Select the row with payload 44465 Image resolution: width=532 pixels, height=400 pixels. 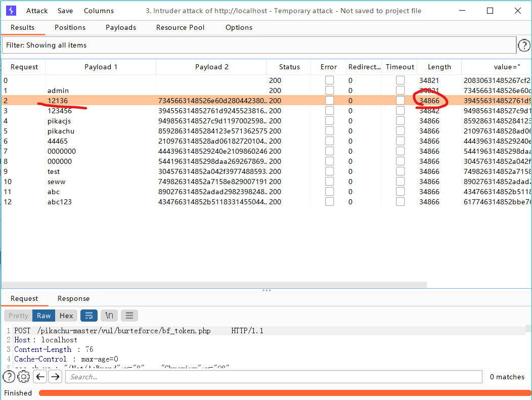click(x=265, y=141)
